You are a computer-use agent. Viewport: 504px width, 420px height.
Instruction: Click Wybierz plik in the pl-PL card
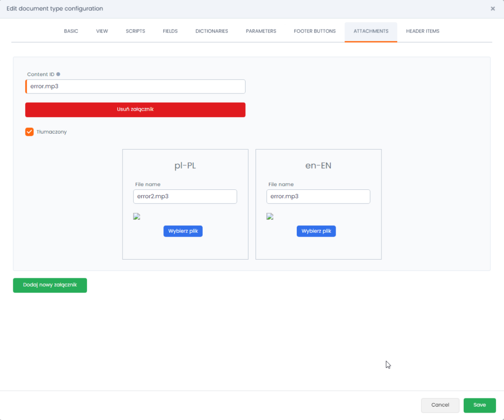pos(183,231)
